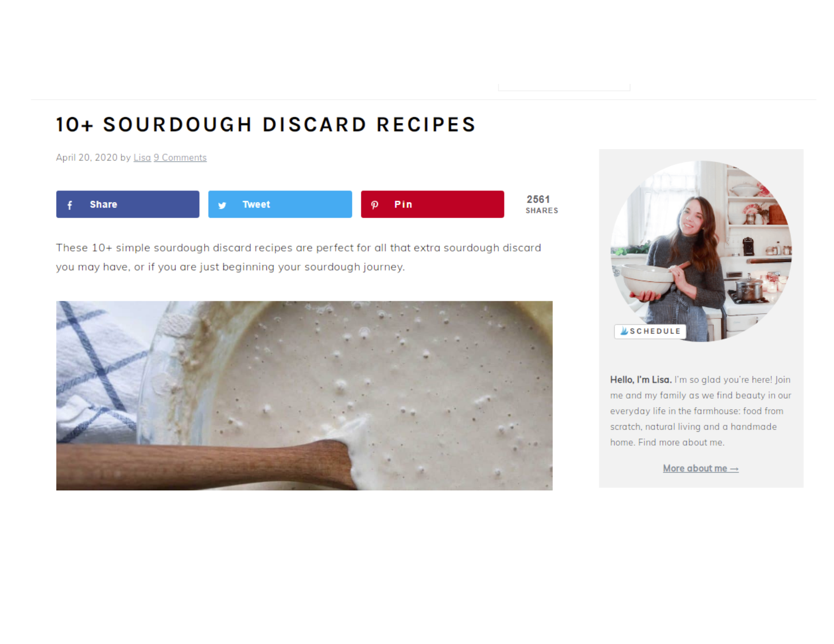Jump to the 9 Comments link
This screenshot has height=644, width=834.
tap(180, 158)
